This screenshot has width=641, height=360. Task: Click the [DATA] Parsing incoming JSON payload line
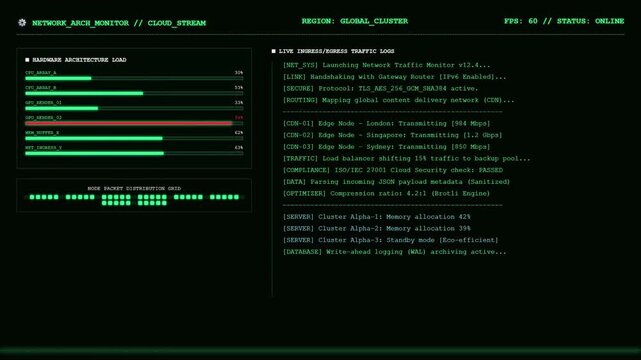pos(396,182)
